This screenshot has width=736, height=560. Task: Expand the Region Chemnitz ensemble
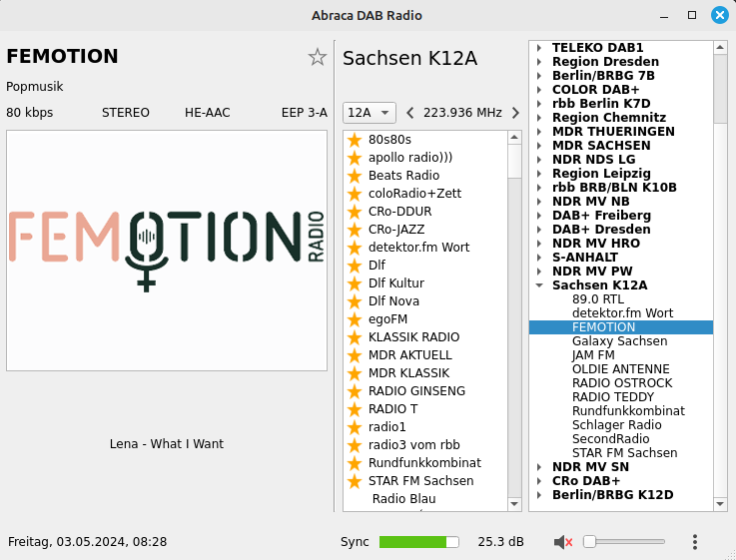pos(539,118)
